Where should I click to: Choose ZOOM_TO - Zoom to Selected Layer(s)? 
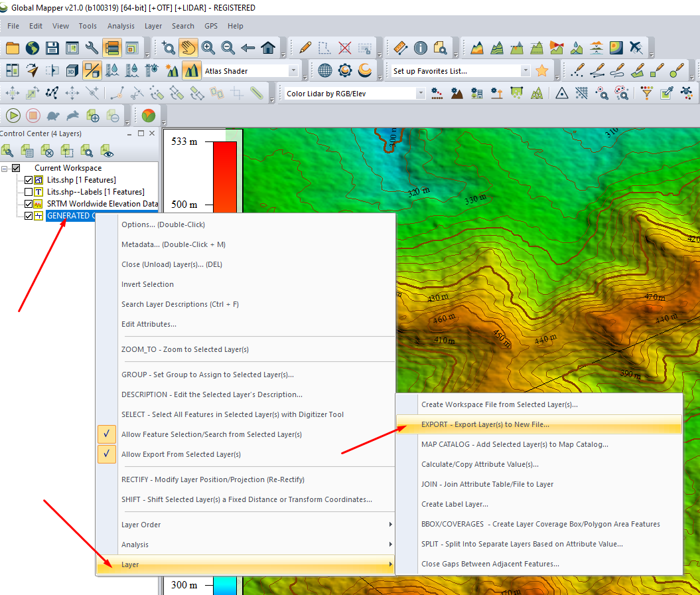(x=245, y=349)
